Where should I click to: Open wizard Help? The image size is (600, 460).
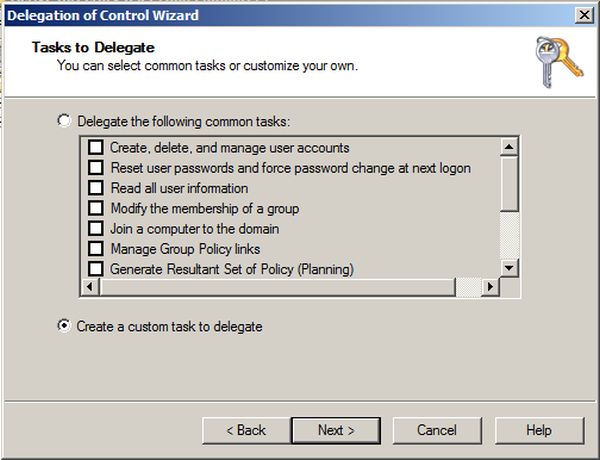coord(539,431)
